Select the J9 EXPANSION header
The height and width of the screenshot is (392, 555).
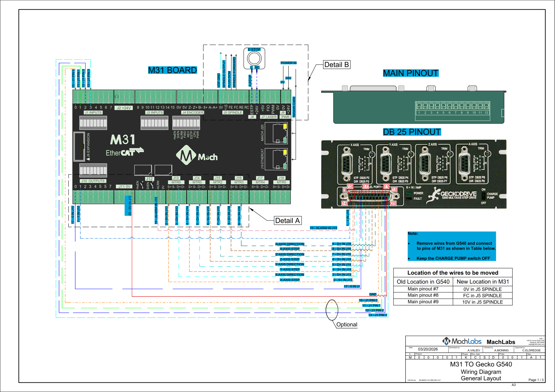click(x=79, y=146)
